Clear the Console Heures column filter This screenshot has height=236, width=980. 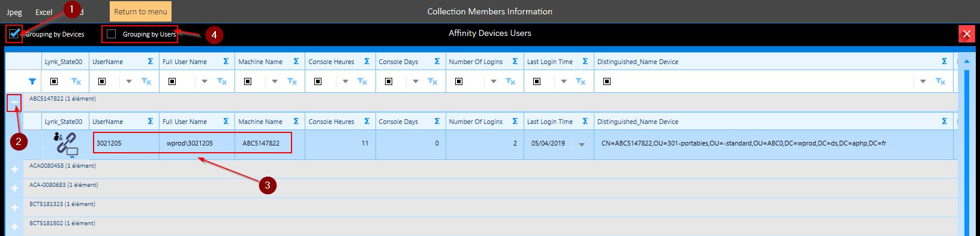[362, 81]
